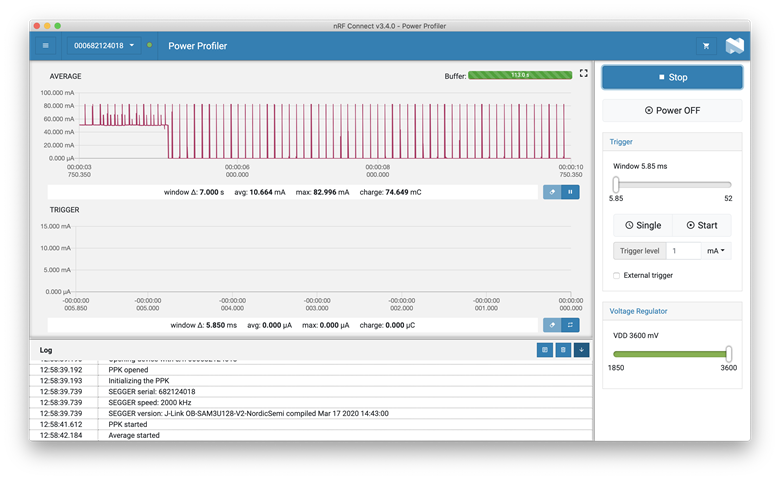Click charge 74.649 mC value
The image size is (779, 479).
tap(390, 192)
